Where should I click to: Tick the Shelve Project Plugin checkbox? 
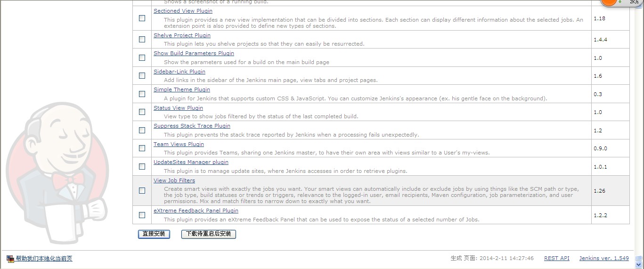tap(142, 40)
